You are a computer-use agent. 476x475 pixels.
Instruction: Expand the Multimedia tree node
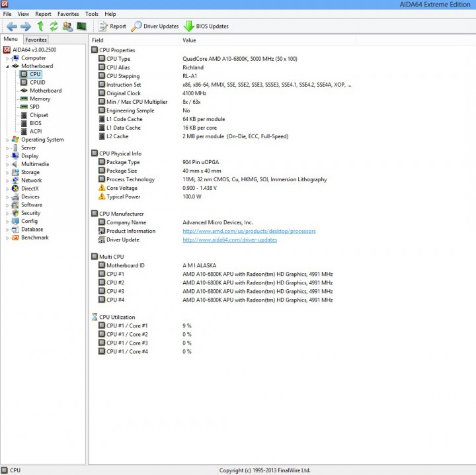[x=7, y=164]
